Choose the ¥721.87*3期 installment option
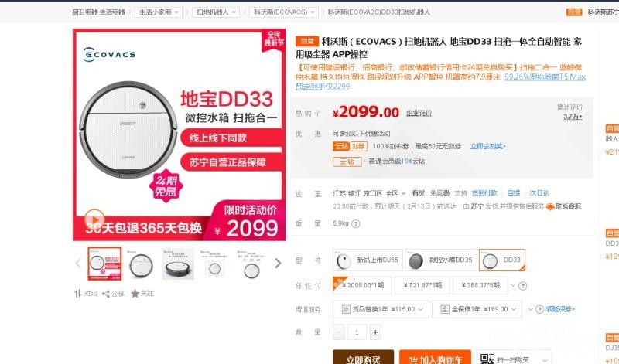The height and width of the screenshot is (364, 619). click(422, 285)
